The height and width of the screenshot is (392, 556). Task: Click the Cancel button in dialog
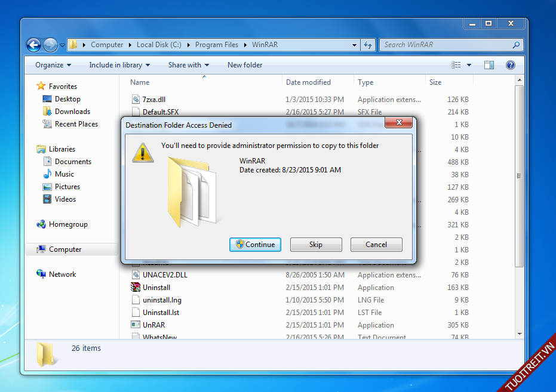point(376,245)
